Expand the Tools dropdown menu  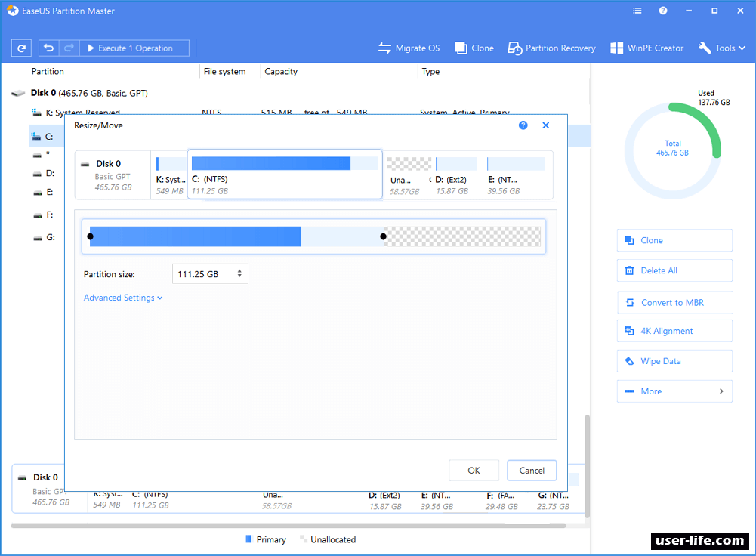click(x=722, y=48)
